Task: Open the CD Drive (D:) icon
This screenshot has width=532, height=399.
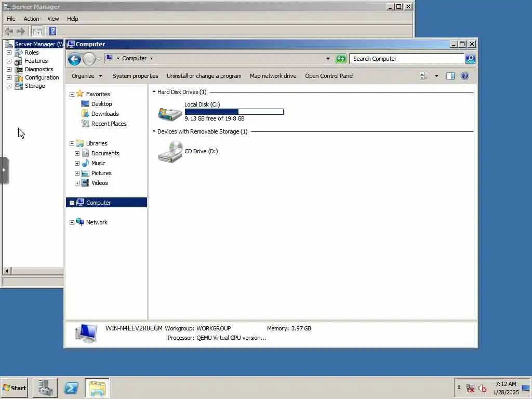Action: click(170, 152)
